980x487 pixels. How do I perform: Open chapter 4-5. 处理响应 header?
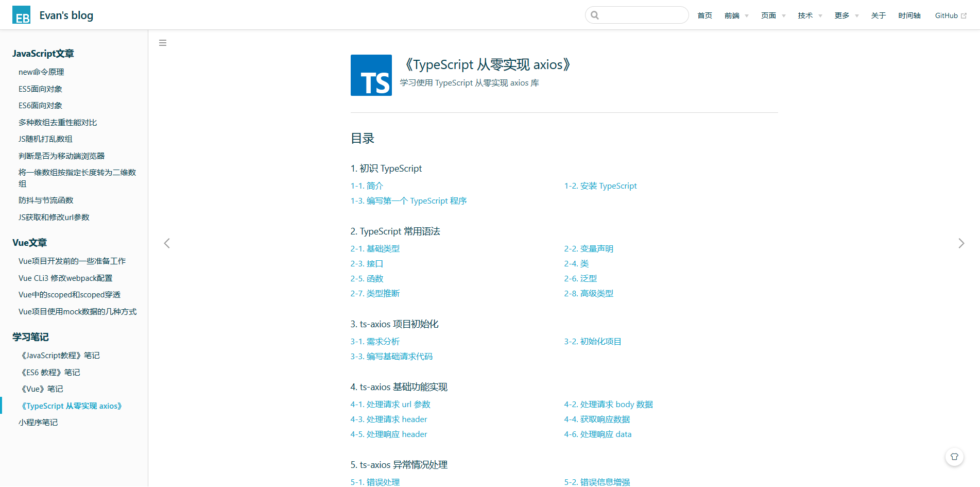pyautogui.click(x=389, y=434)
